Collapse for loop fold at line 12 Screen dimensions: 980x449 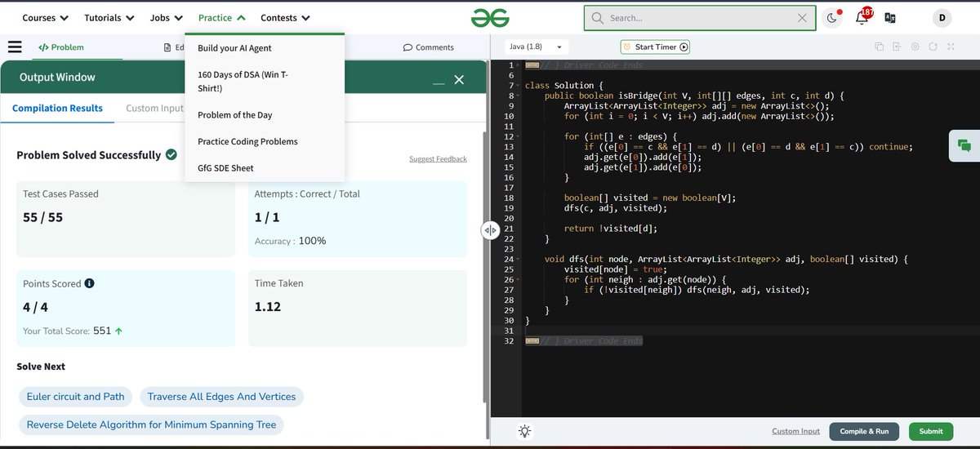pyautogui.click(x=519, y=136)
